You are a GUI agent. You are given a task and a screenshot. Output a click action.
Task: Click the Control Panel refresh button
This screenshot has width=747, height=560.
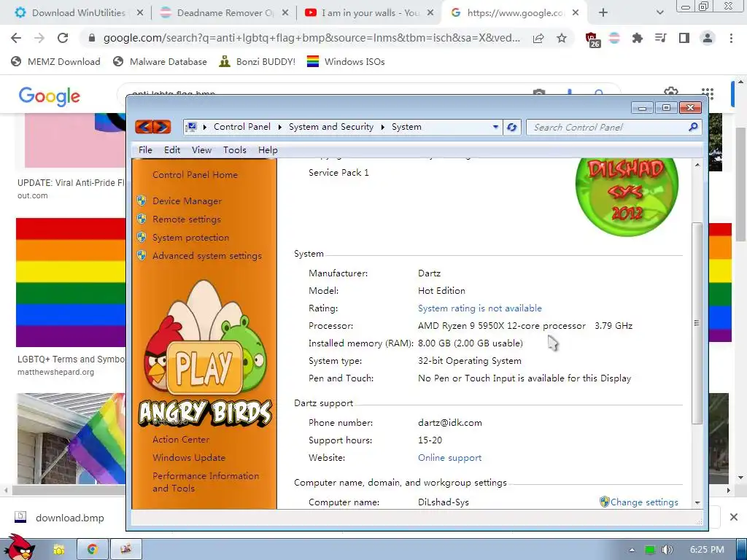click(x=511, y=127)
